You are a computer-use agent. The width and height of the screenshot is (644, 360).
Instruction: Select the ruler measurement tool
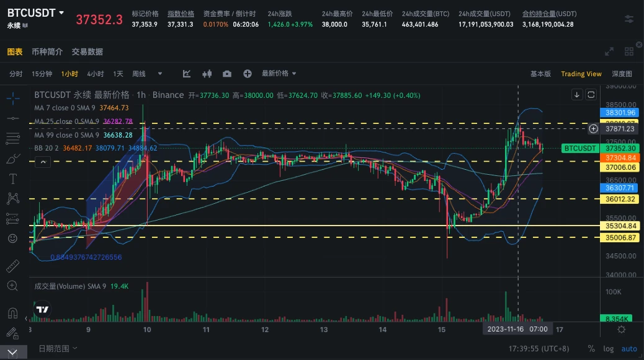pyautogui.click(x=12, y=265)
